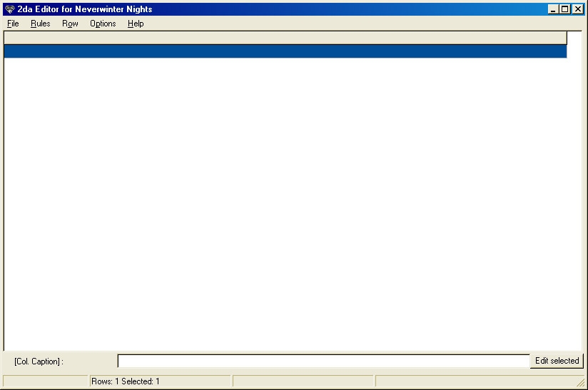Open the Options menu

click(x=103, y=24)
